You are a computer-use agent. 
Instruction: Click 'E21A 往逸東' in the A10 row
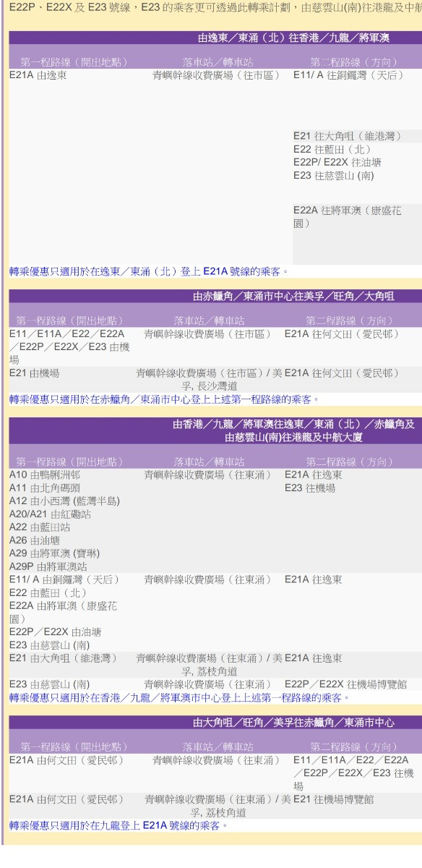(314, 475)
